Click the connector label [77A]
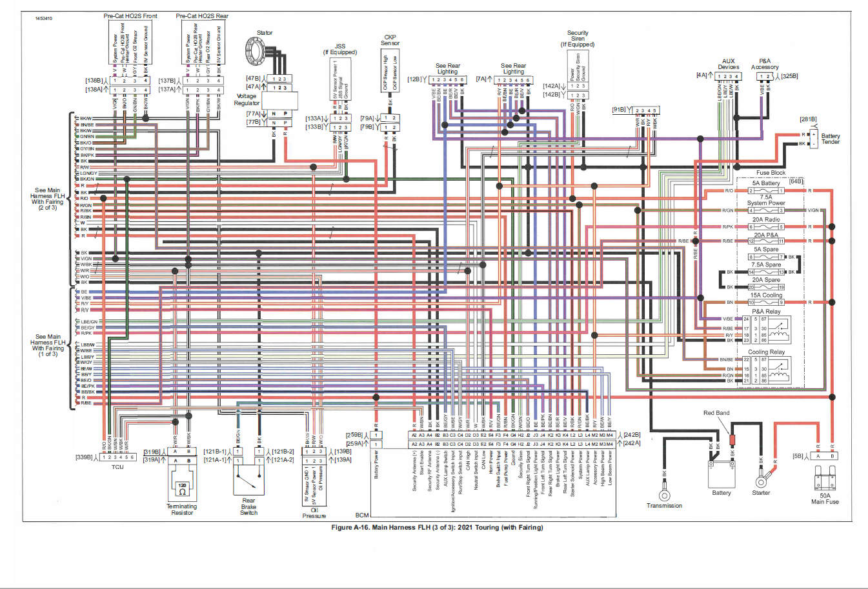This screenshot has height=589, width=868. coord(253,114)
